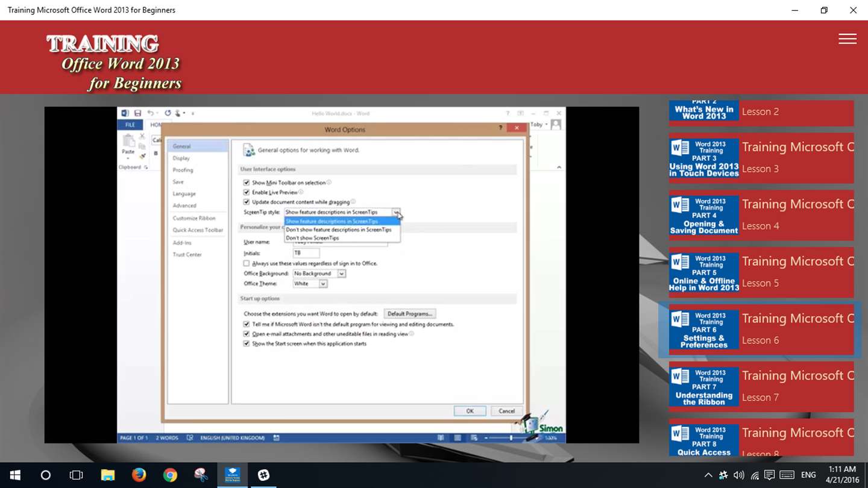Uncheck Enable Live Preview
Image resolution: width=868 pixels, height=488 pixels.
(x=246, y=192)
